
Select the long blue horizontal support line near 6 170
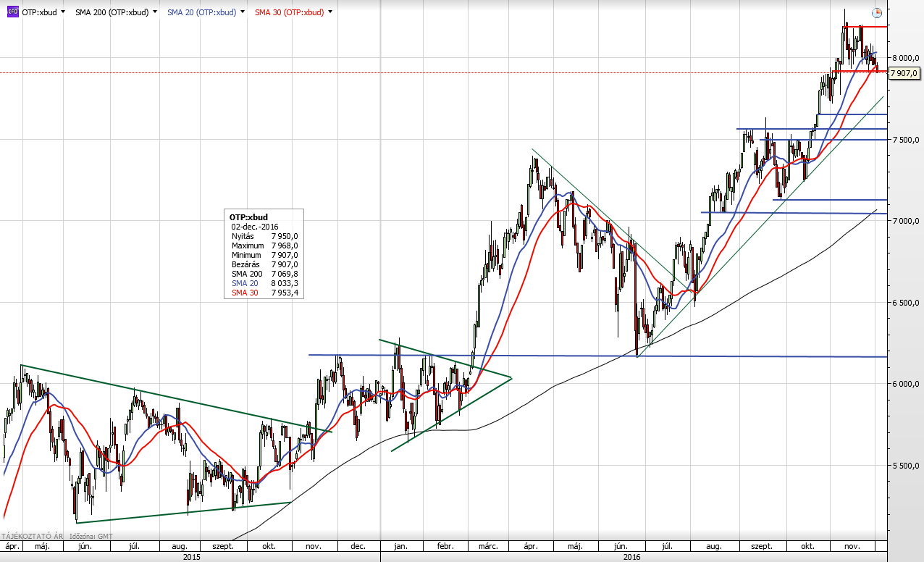click(597, 356)
